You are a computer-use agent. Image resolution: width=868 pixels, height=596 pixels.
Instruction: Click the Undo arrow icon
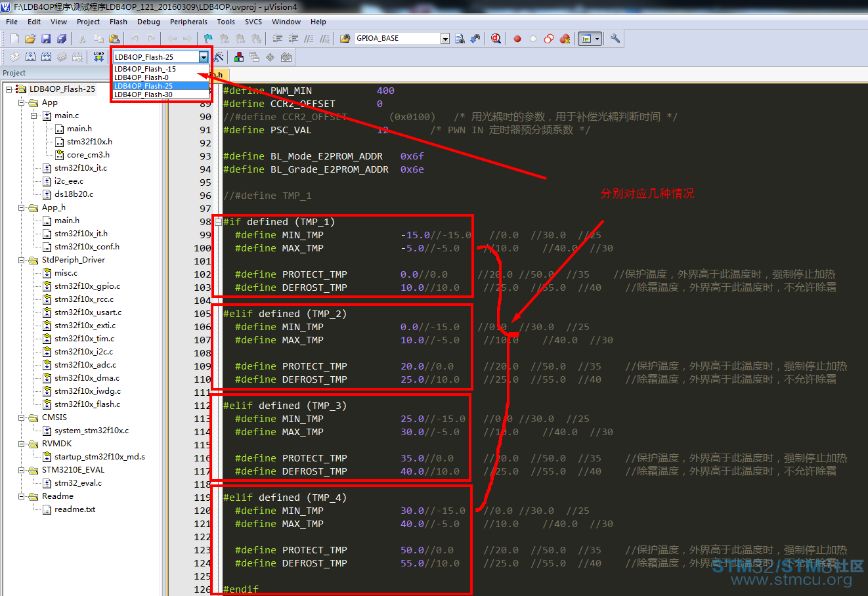(x=135, y=39)
